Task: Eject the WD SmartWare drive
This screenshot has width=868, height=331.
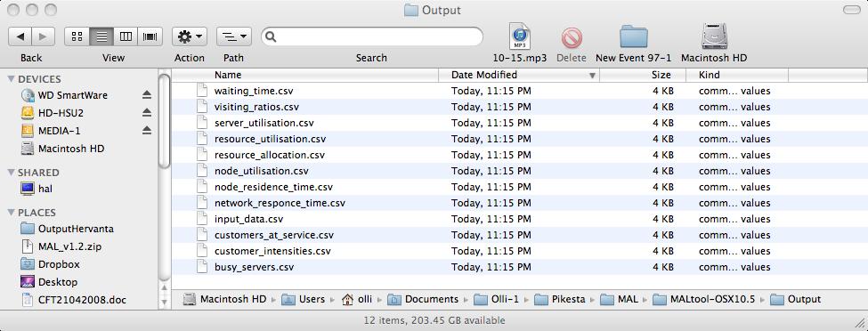Action: click(147, 95)
